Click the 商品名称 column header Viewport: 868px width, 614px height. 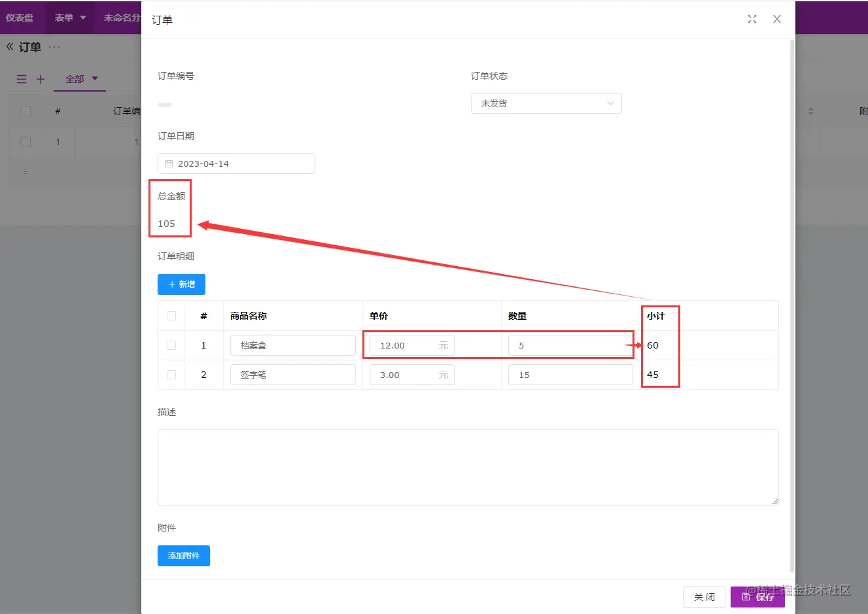coord(249,316)
